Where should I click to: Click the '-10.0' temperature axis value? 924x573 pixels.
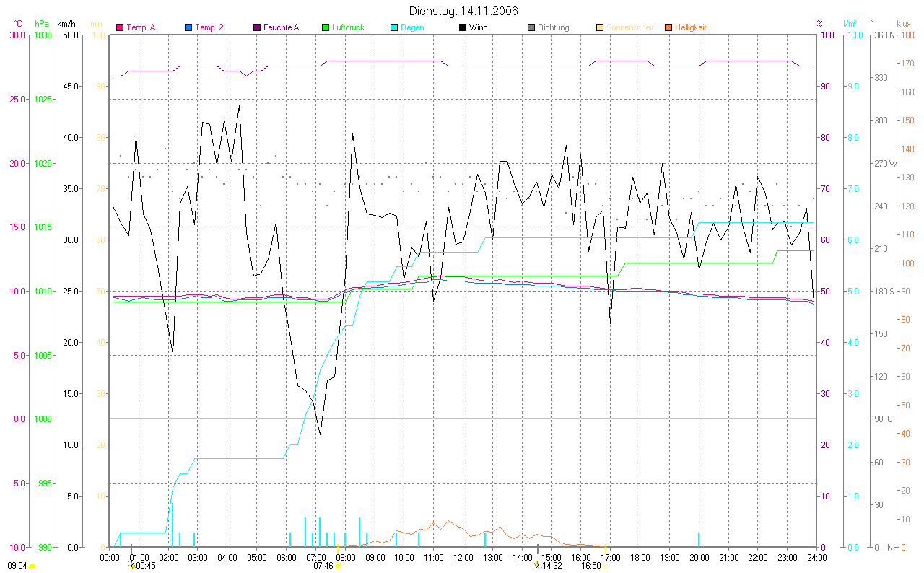coord(15,547)
